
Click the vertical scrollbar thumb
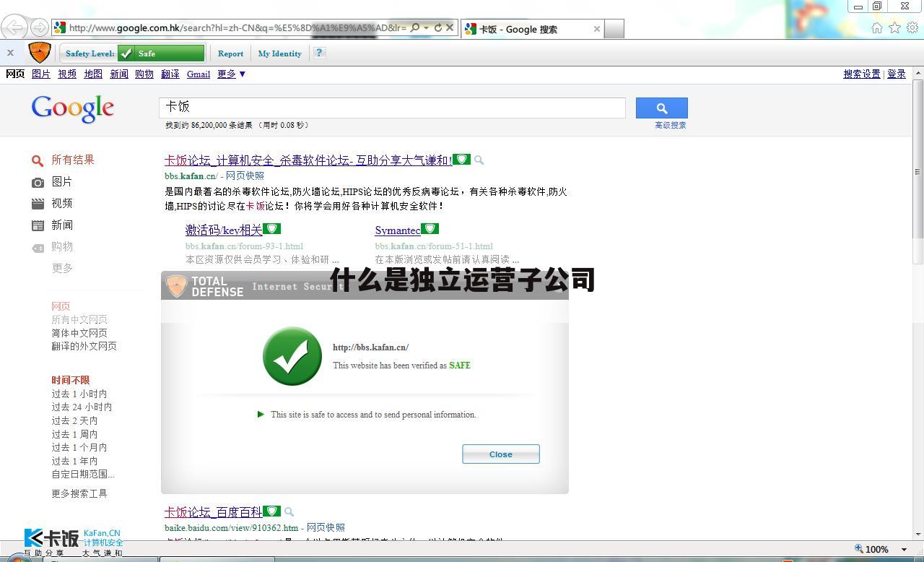pos(918,170)
